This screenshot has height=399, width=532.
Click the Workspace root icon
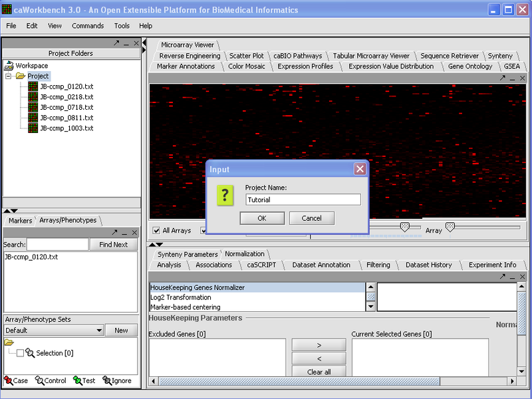(9, 66)
